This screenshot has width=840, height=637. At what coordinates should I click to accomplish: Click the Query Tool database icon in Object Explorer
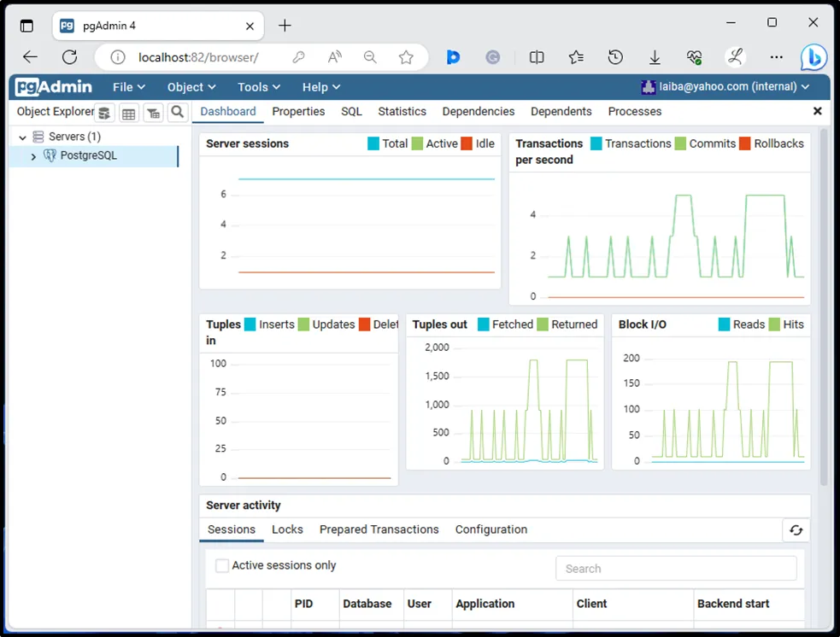click(104, 113)
